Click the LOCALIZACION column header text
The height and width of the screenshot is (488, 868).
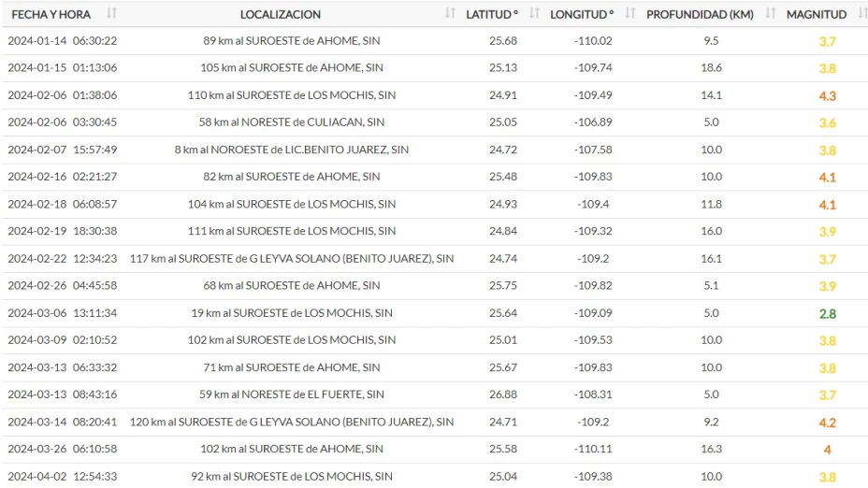[x=280, y=14]
